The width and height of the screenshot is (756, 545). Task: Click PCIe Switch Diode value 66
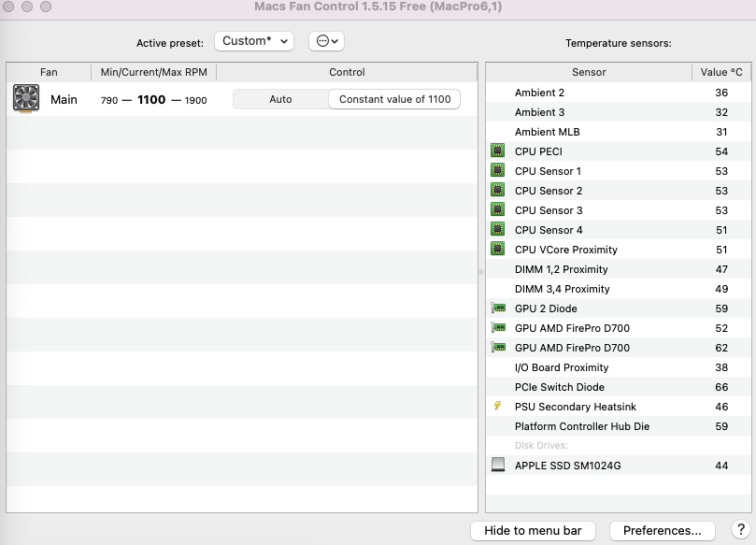tap(721, 387)
